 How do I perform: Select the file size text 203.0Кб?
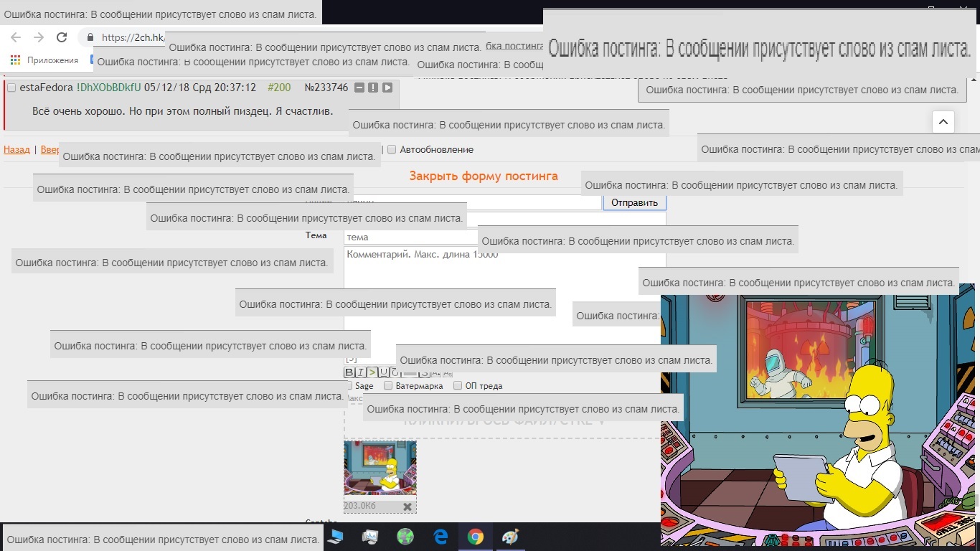point(359,506)
